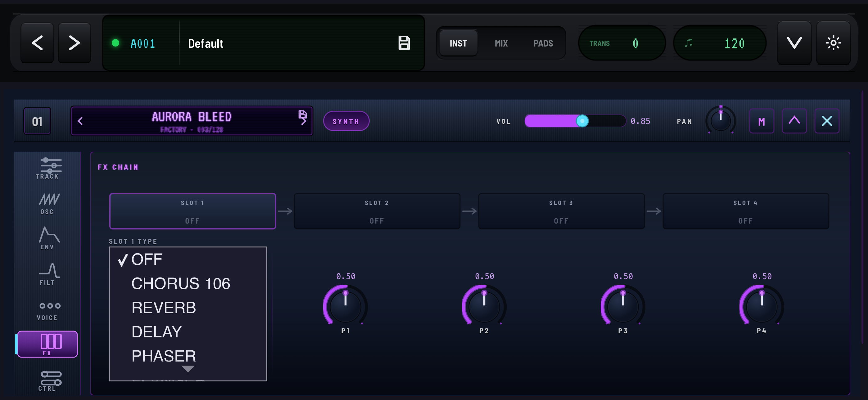Switch to MIX tab
Viewport: 868px width, 400px height.
(x=501, y=43)
